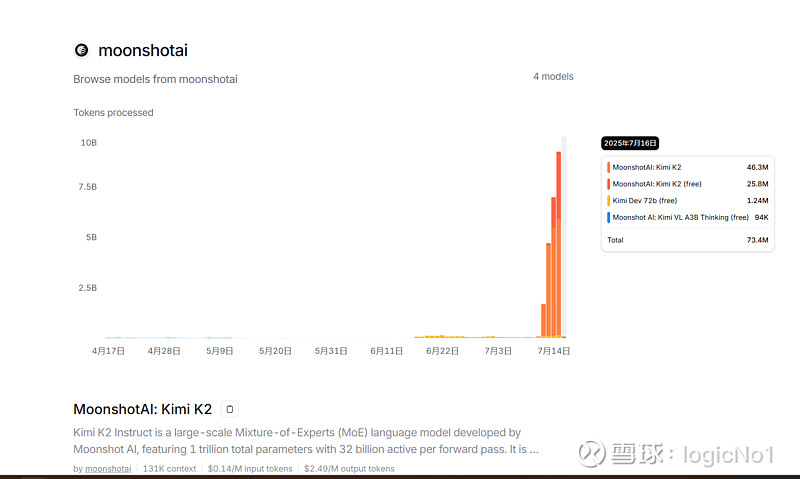Select 'Browse models from moonshotai' text

[155, 79]
